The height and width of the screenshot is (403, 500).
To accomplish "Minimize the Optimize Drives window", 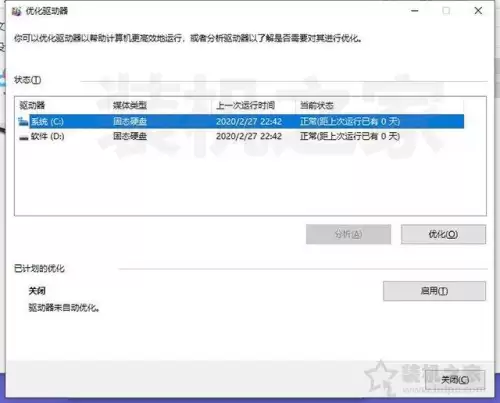I will click(x=415, y=11).
